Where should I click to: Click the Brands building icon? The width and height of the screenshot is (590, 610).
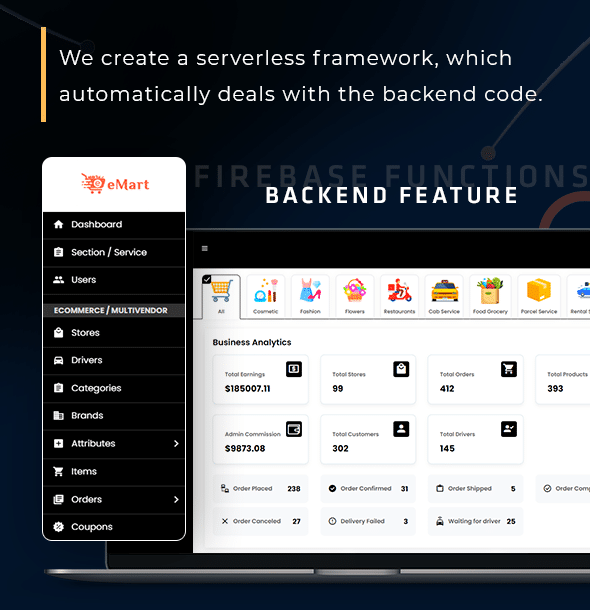click(x=58, y=415)
